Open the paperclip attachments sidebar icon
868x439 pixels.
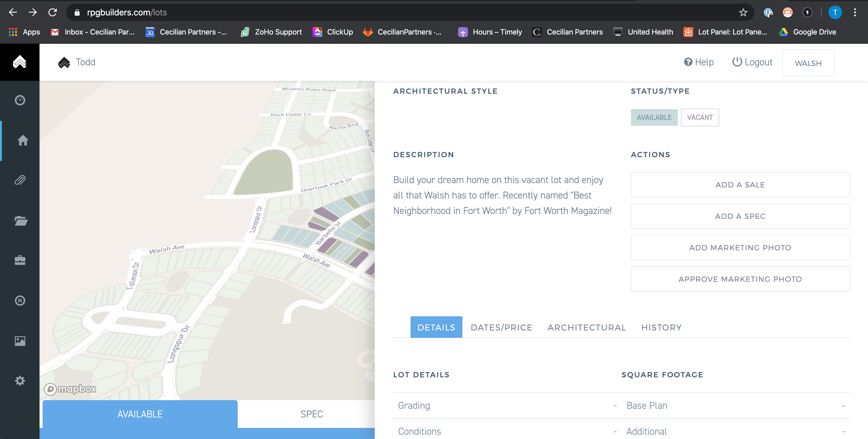pos(20,180)
